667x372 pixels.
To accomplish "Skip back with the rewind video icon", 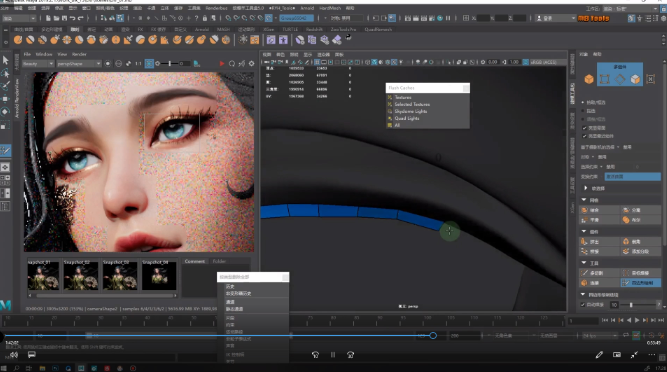I will [x=315, y=355].
